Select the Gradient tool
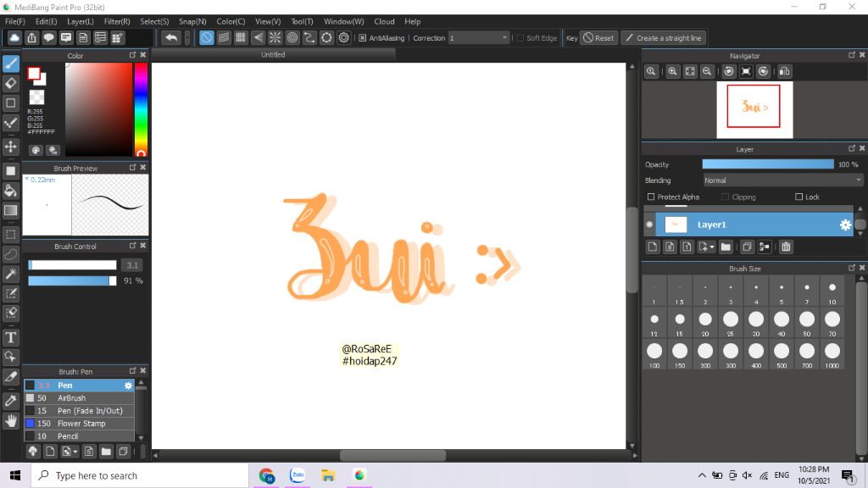This screenshot has height=488, width=868. point(11,210)
